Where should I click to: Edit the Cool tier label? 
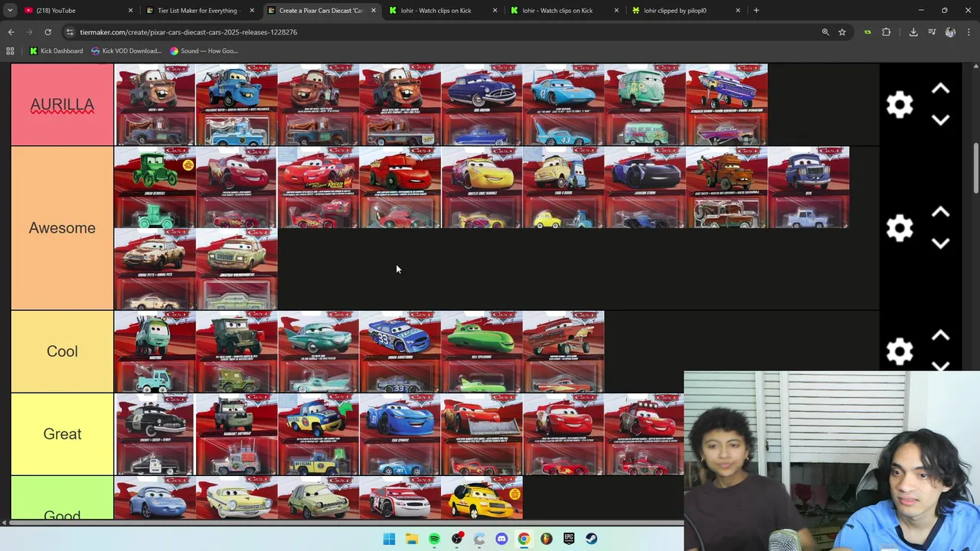(x=62, y=351)
